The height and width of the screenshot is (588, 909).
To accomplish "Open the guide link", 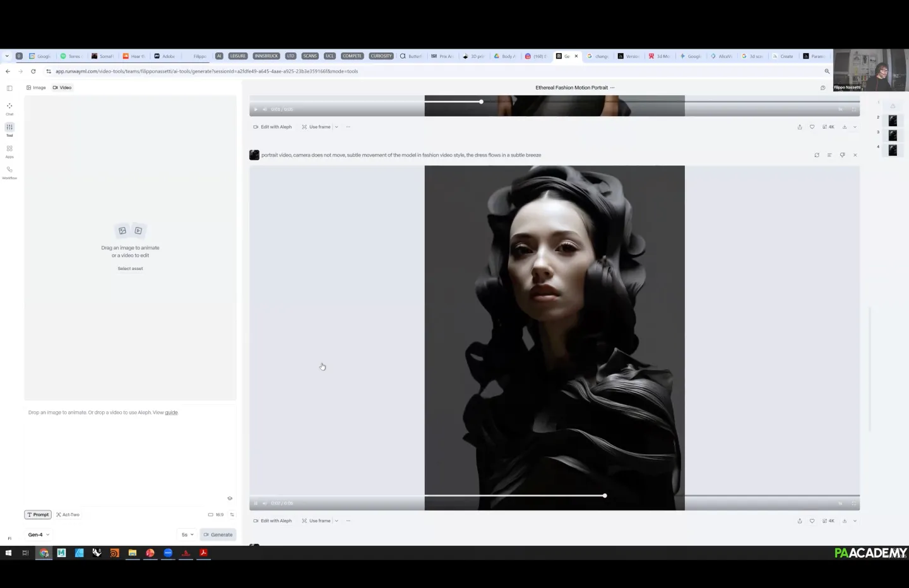I will pos(171,413).
